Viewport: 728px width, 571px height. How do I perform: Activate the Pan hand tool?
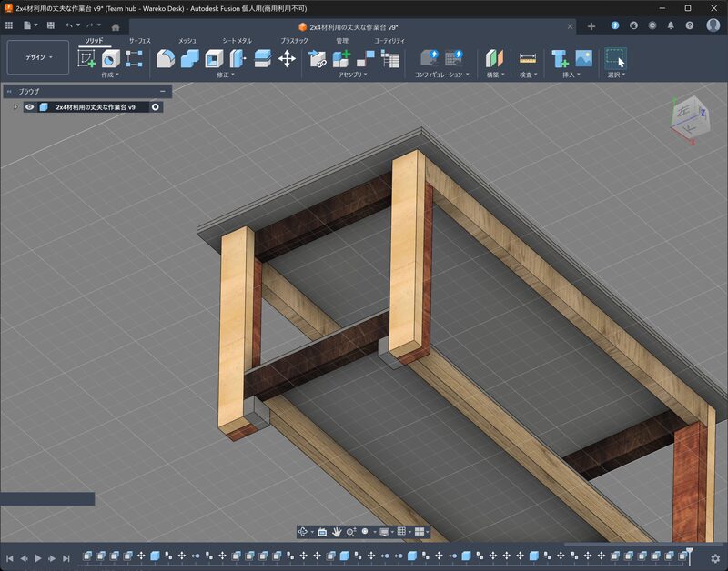(x=337, y=531)
